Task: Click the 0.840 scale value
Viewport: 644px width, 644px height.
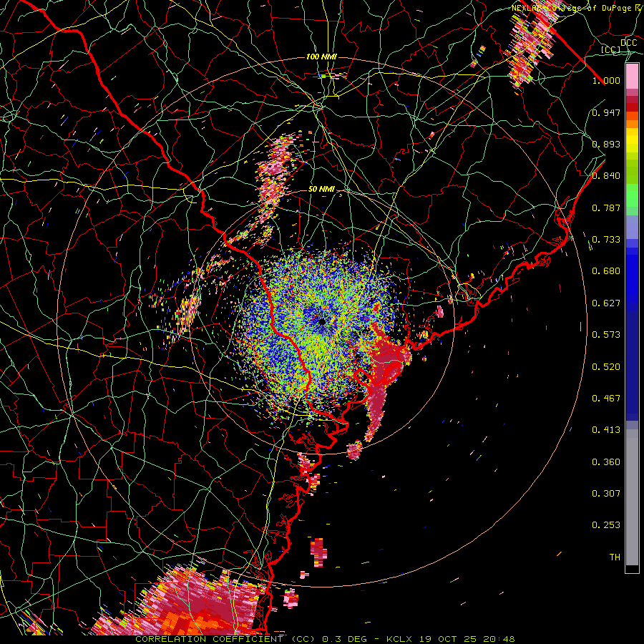Action: [x=606, y=176]
